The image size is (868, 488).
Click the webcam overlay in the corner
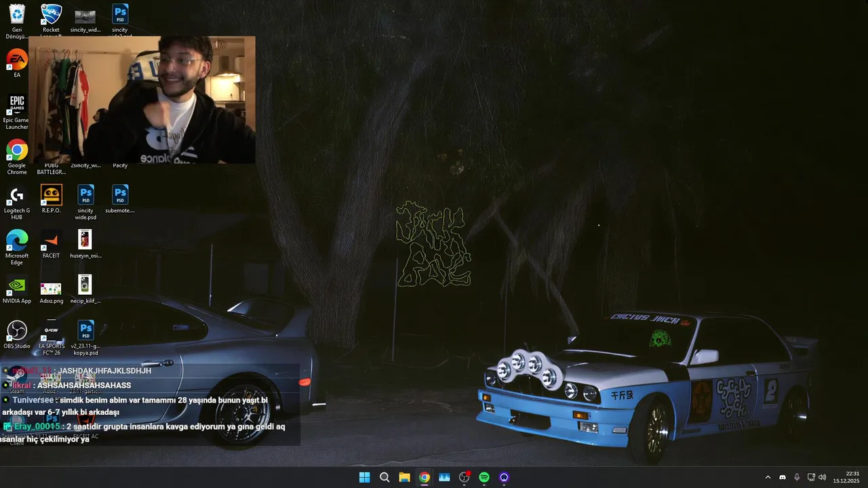coord(142,100)
